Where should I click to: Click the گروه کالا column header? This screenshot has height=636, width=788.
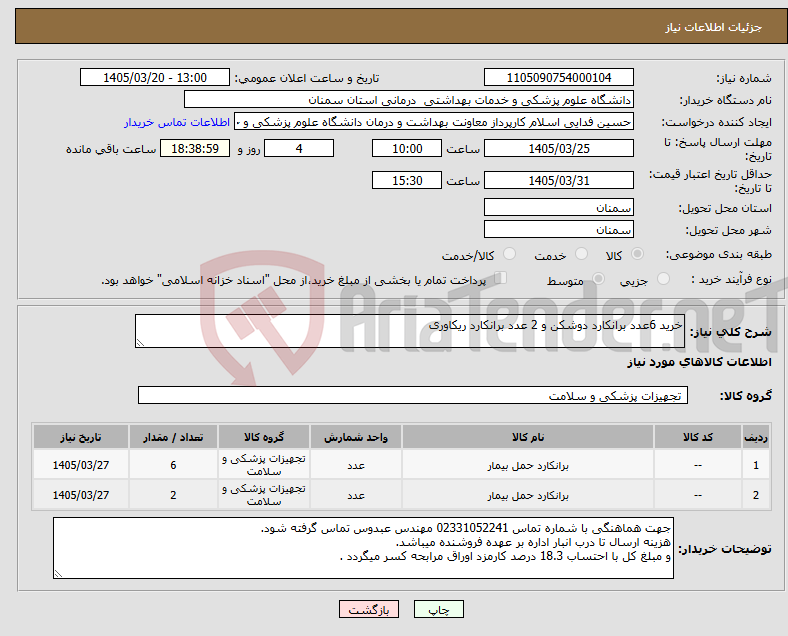click(x=264, y=437)
